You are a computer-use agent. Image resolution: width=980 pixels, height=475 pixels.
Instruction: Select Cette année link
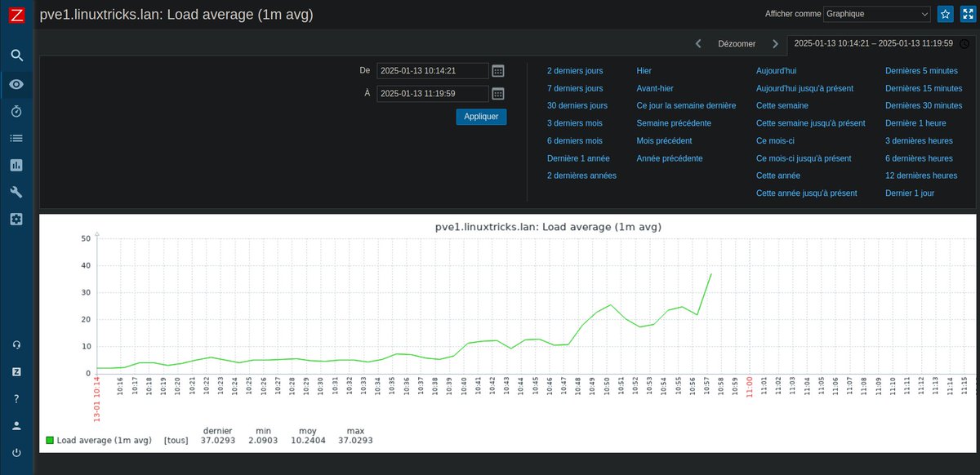(x=778, y=175)
